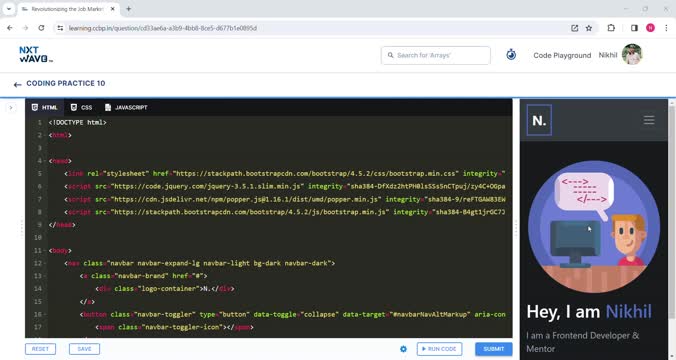The height and width of the screenshot is (360, 676).
Task: Click the Nikhil username text
Action: click(x=608, y=55)
